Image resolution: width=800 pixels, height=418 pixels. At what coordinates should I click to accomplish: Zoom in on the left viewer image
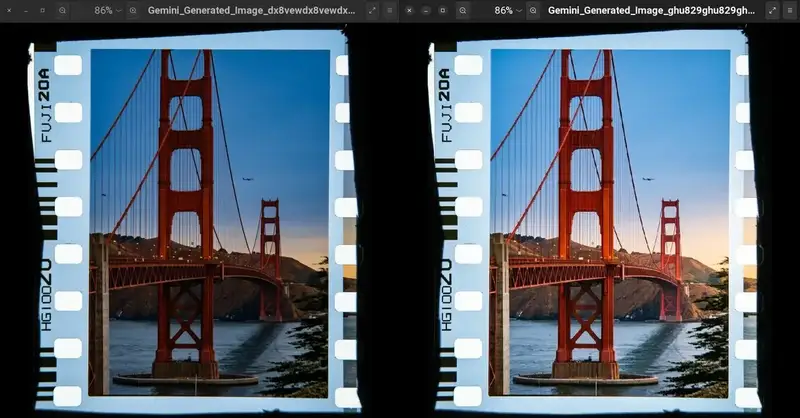132,10
